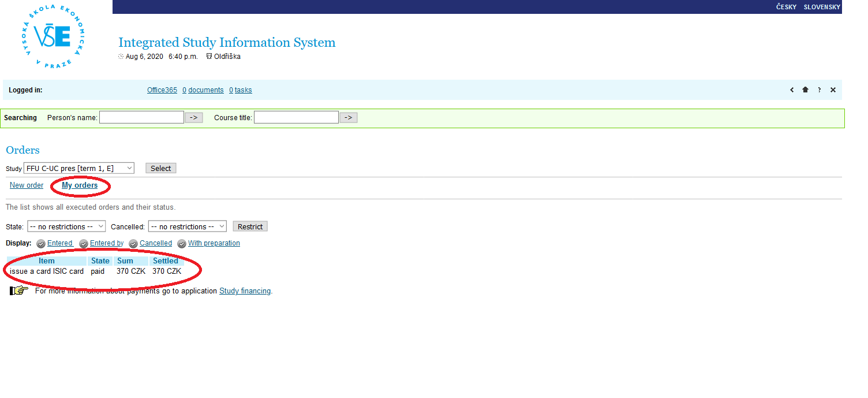Image resolution: width=868 pixels, height=398 pixels.
Task: Open the Study financing link
Action: (245, 291)
